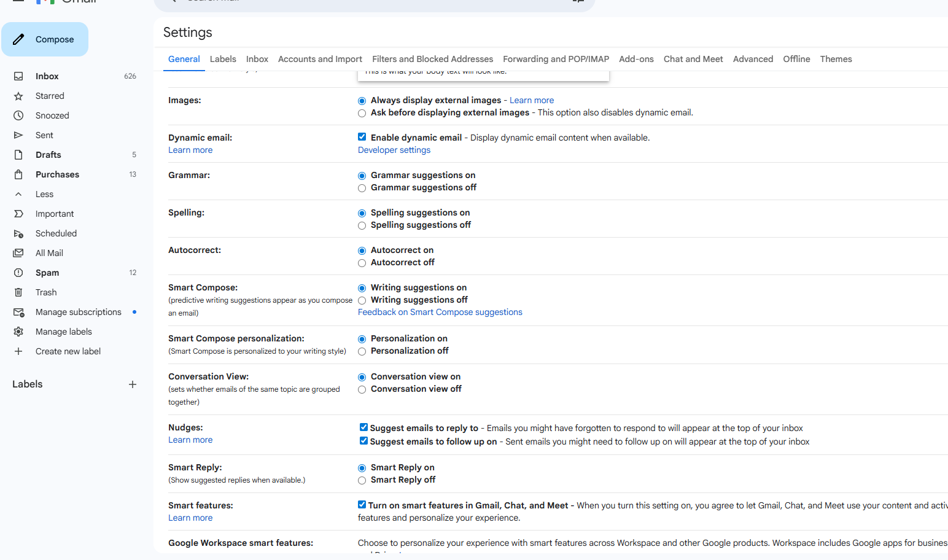This screenshot has height=560, width=948.
Task: Add a label with the Labels plus icon
Action: pos(133,384)
